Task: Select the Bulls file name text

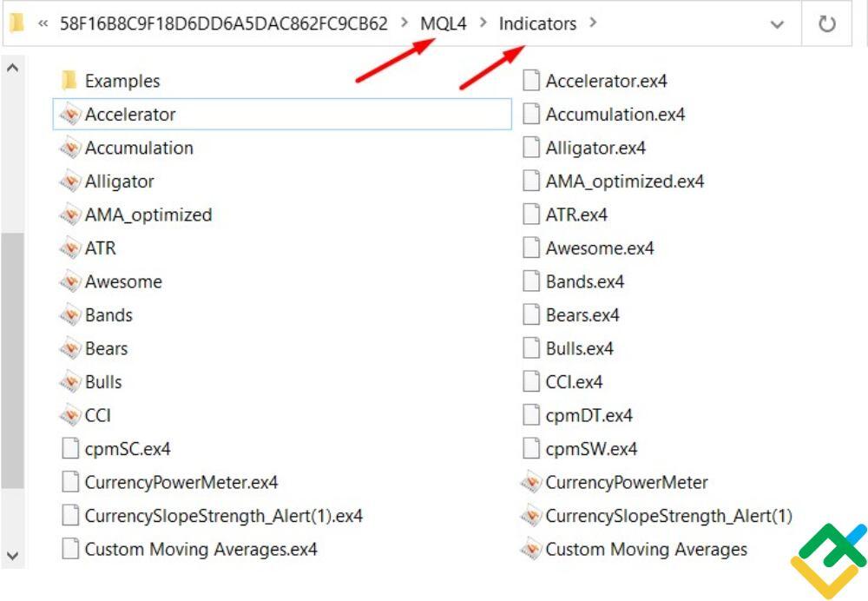Action: tap(103, 382)
